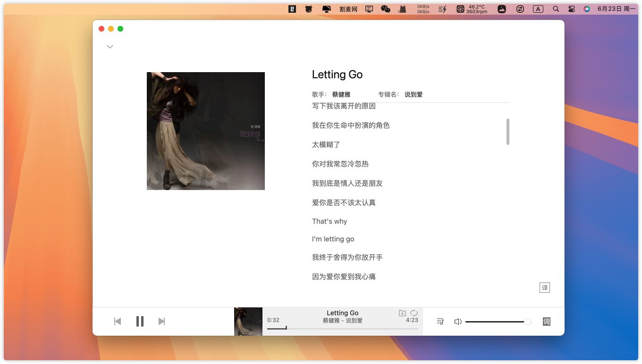This screenshot has height=364, width=642.
Task: Click the artist name 蔡健雅
Action: coord(341,94)
